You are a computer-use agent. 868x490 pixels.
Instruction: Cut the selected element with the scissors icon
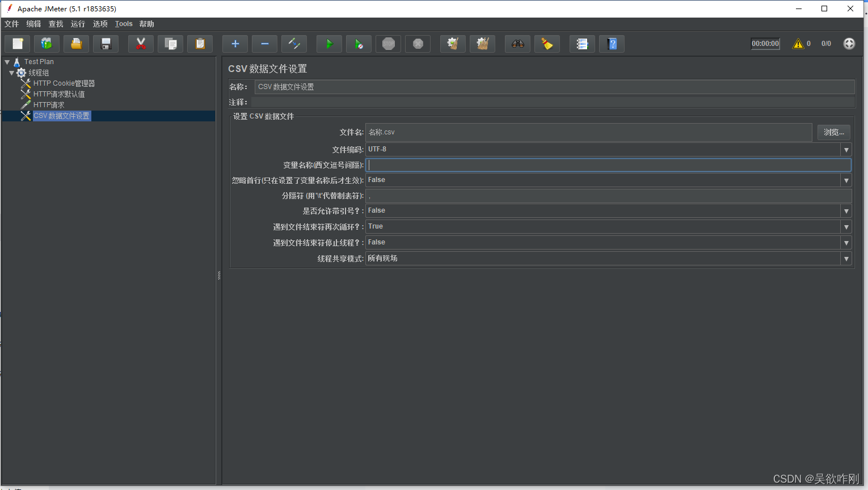(141, 44)
